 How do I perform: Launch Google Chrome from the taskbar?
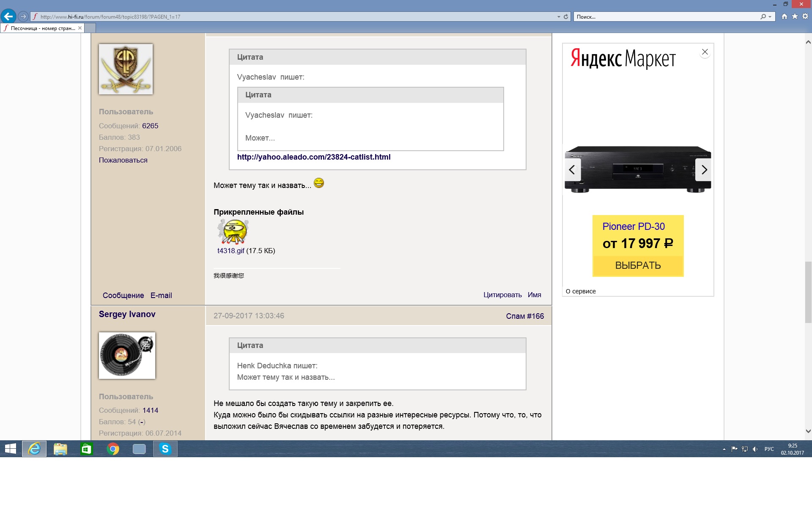click(113, 449)
